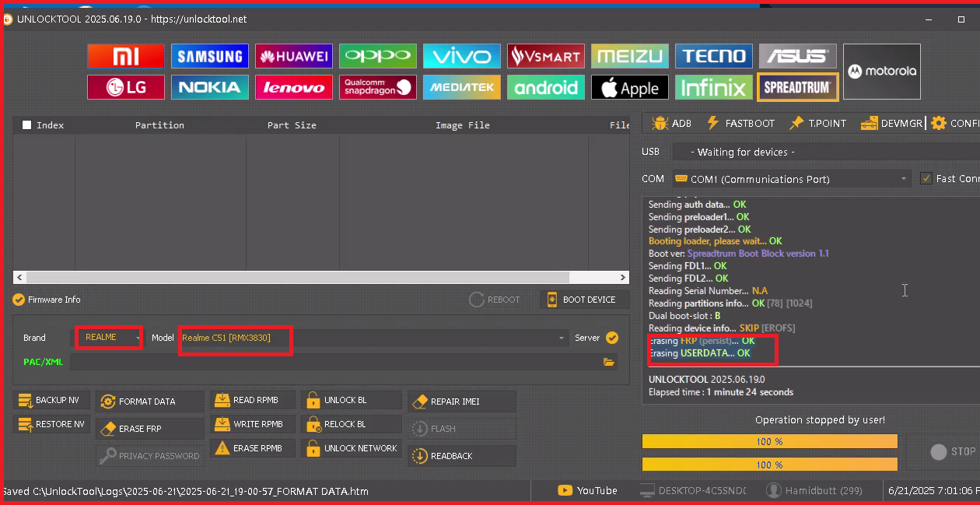
Task: Open the Infinix brand section
Action: [713, 87]
